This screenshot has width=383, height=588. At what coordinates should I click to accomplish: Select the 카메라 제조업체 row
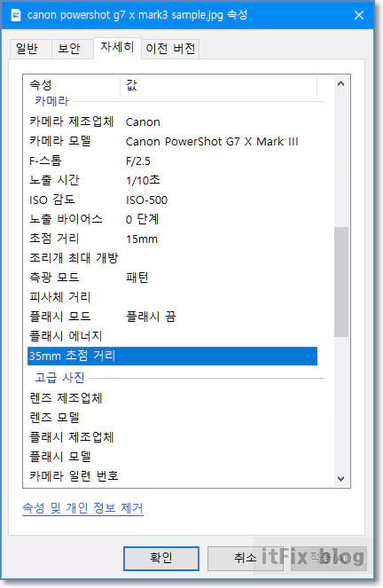(x=172, y=122)
